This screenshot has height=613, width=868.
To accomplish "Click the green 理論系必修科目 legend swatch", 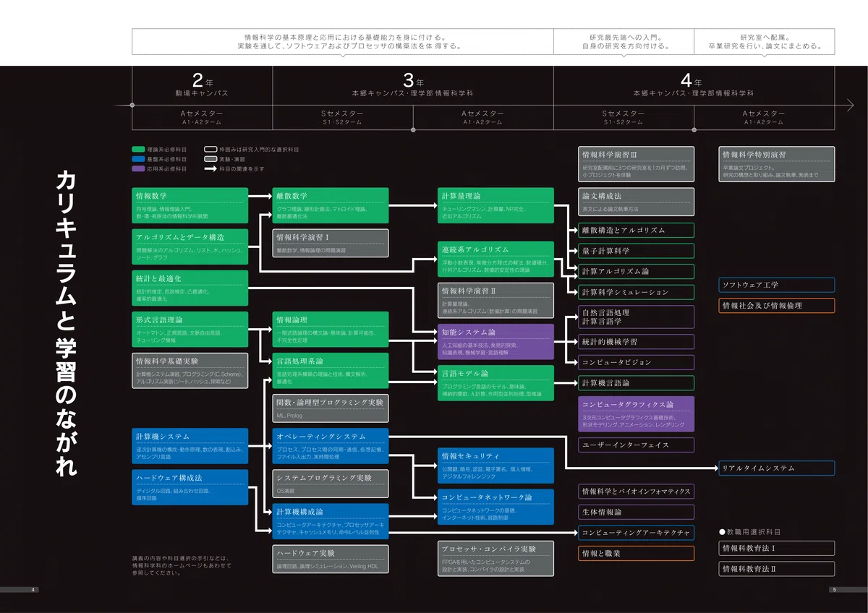I will click(139, 149).
